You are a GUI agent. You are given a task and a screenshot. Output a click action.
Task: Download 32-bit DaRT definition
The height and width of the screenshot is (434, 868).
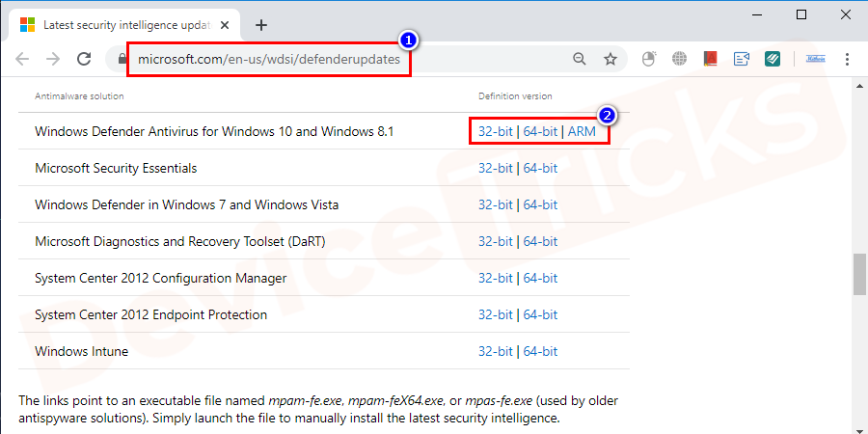tap(496, 241)
